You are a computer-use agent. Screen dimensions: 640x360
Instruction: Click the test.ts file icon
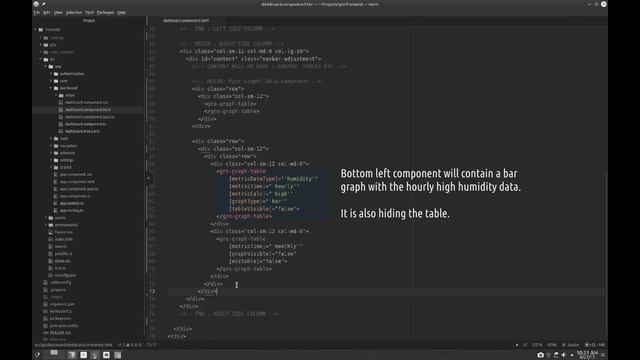tap(51, 268)
